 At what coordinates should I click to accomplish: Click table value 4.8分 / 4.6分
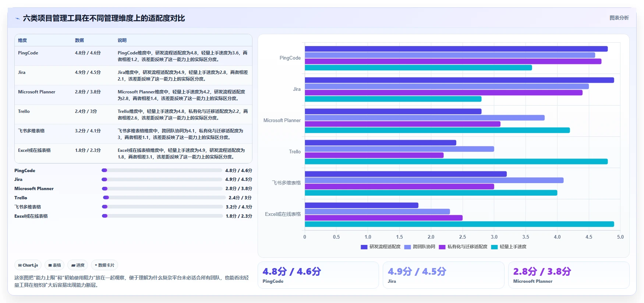point(88,53)
